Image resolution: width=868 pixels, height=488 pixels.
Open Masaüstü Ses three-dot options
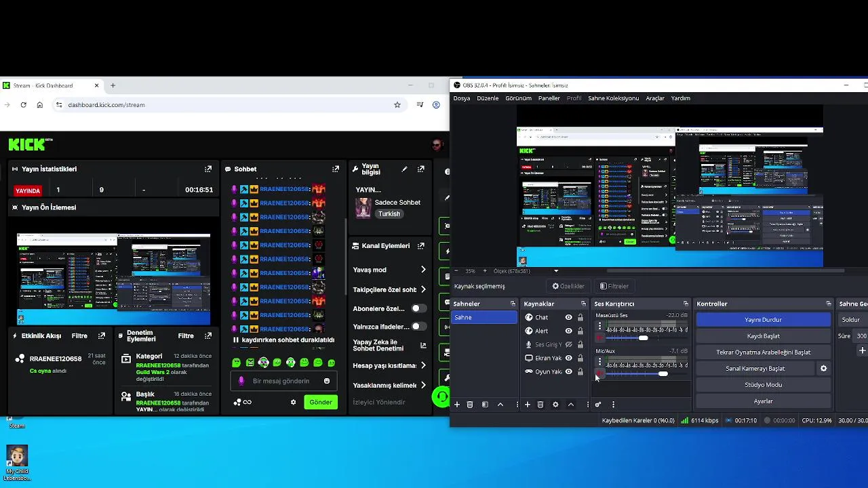[599, 326]
